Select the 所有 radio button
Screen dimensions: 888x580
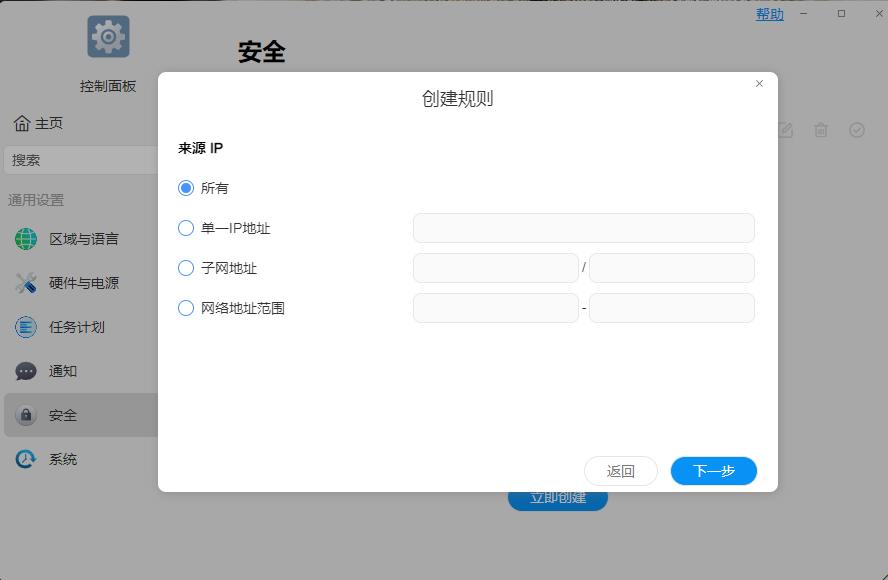point(185,188)
